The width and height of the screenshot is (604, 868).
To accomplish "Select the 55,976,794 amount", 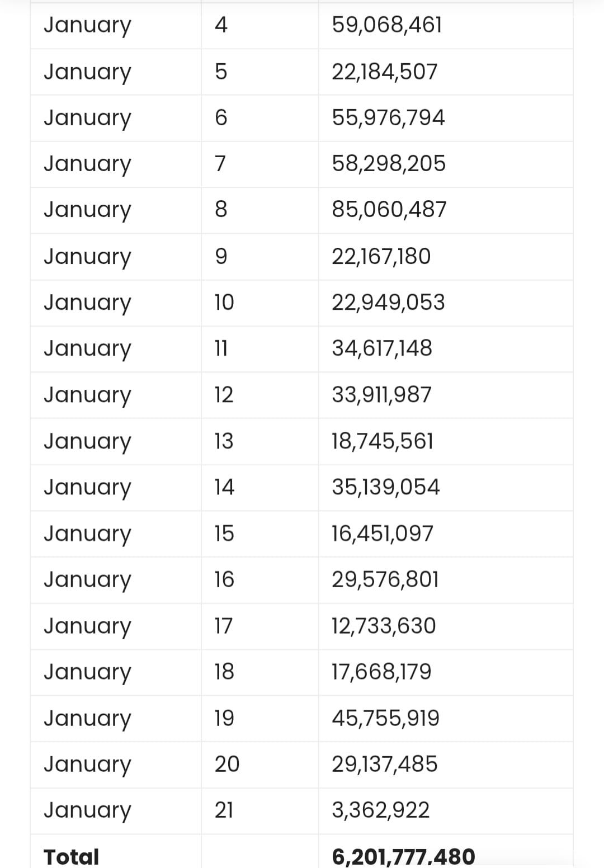I will [388, 117].
